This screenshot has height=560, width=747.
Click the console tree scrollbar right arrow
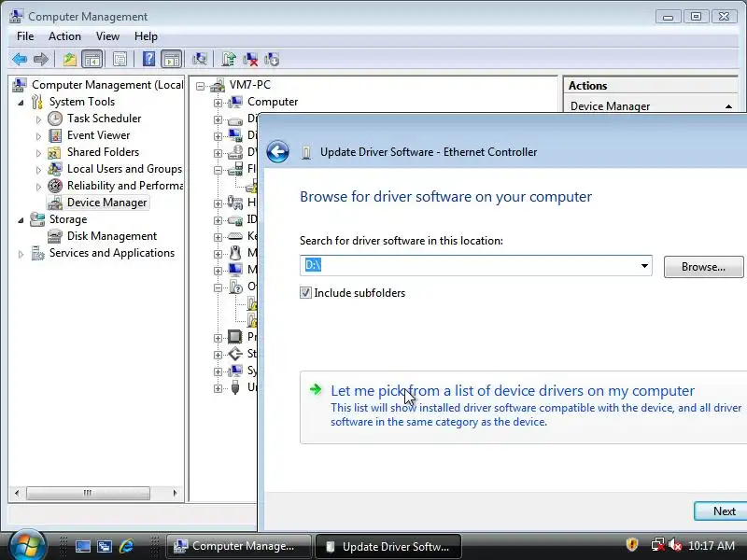point(175,493)
